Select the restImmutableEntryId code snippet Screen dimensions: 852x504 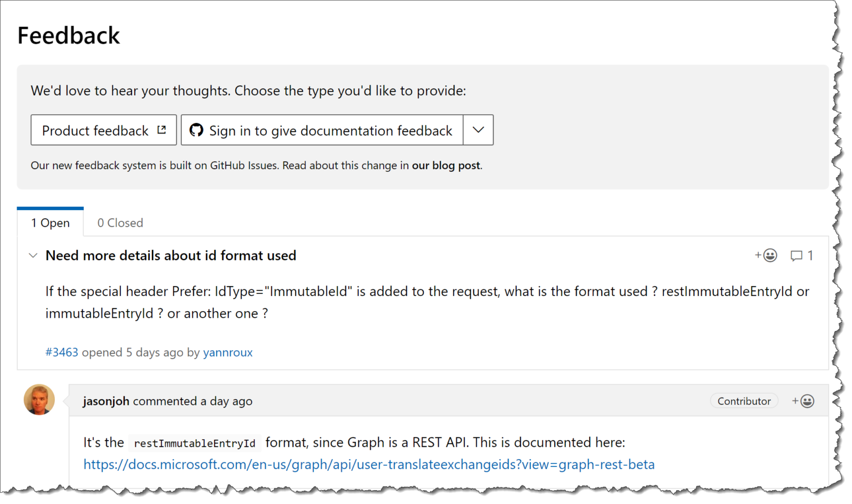tap(195, 442)
